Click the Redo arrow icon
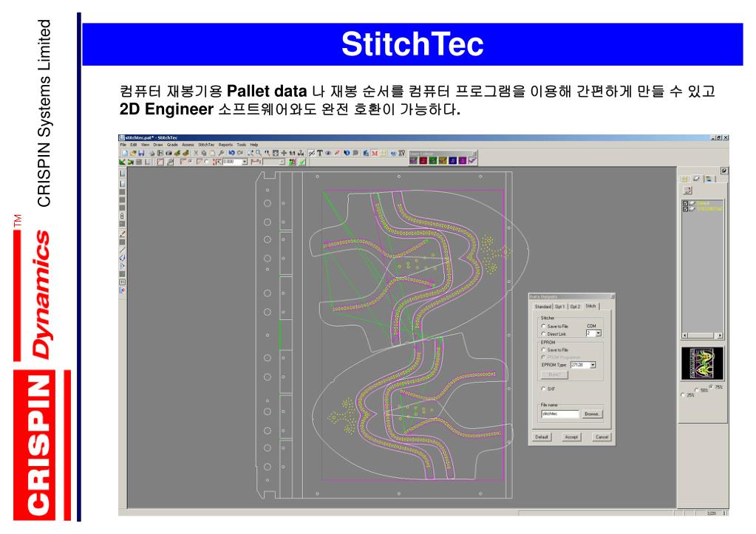 point(240,153)
